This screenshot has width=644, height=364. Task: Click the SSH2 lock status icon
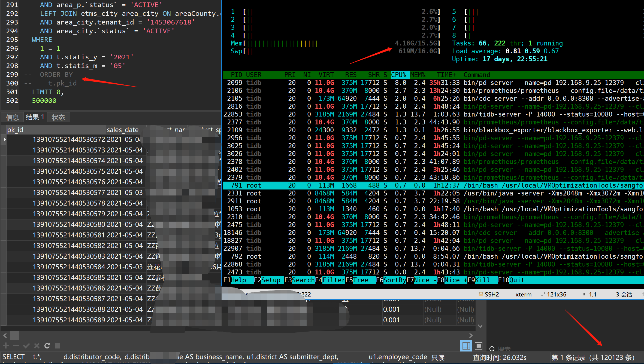coord(481,294)
